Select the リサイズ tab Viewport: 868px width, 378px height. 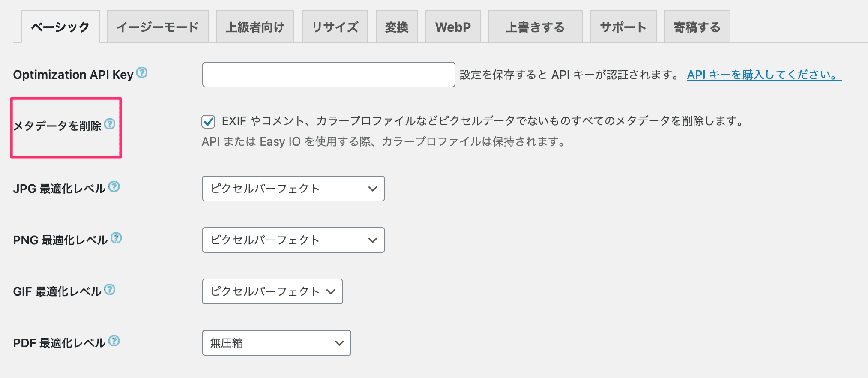pos(335,27)
